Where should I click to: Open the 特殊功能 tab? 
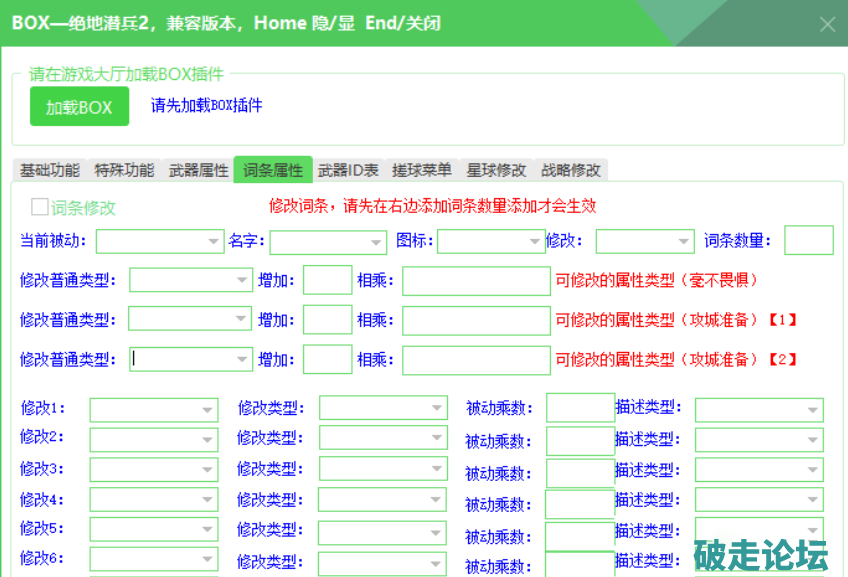click(x=124, y=170)
